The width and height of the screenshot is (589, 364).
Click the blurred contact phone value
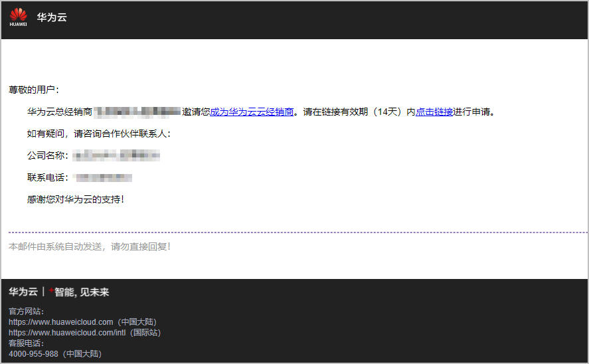(102, 177)
